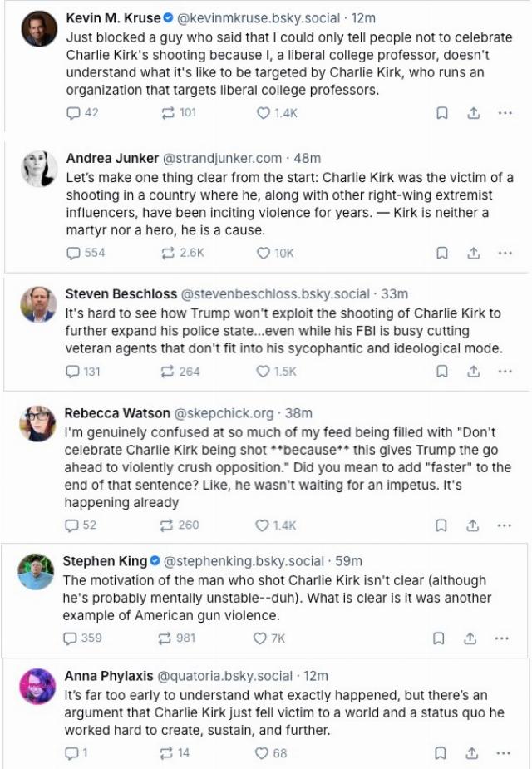Open the 12m timestamp on Kruse's post
The image size is (532, 769).
[363, 18]
